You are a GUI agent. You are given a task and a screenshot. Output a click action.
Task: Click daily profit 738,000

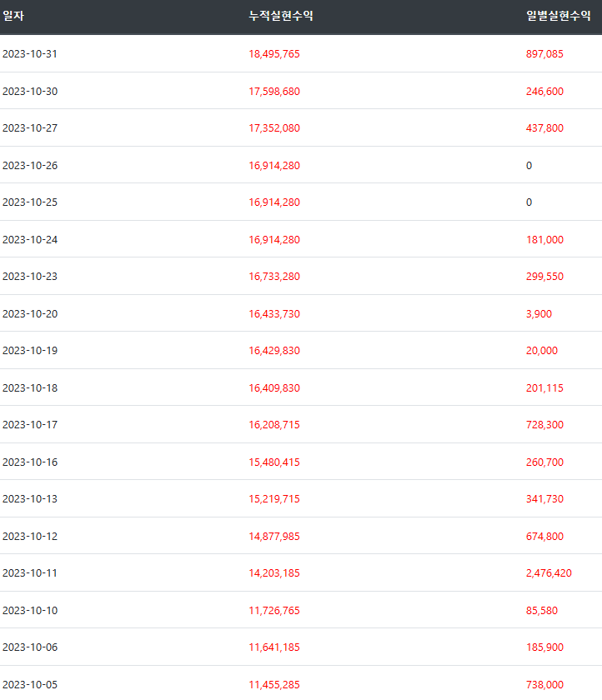coord(544,684)
